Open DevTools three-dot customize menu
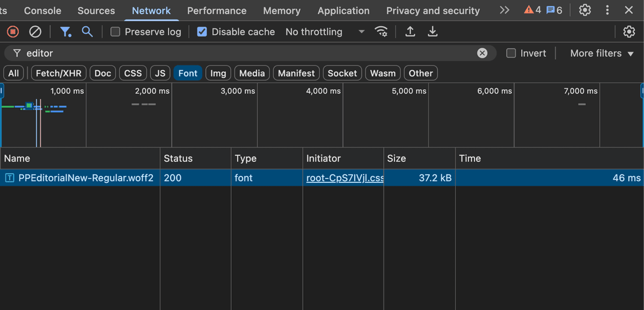Viewport: 644px width, 310px height. 608,10
